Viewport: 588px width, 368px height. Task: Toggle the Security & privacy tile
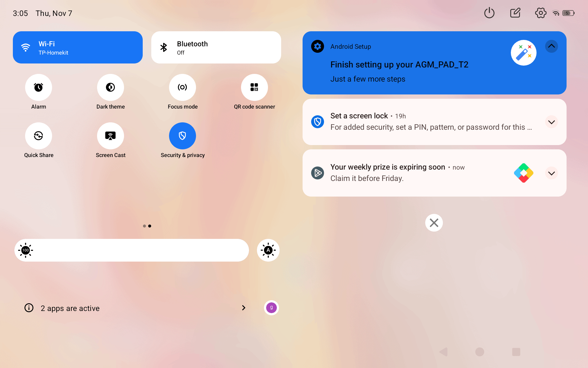(x=183, y=136)
